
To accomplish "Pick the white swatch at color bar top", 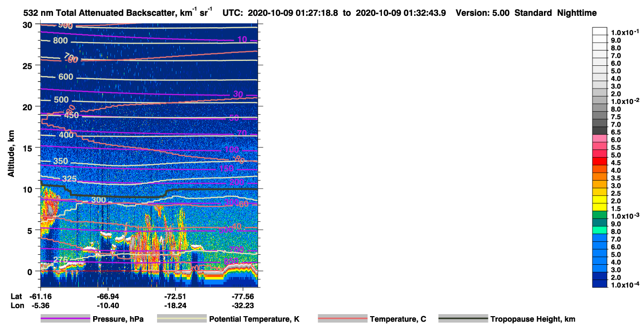I will [x=599, y=31].
